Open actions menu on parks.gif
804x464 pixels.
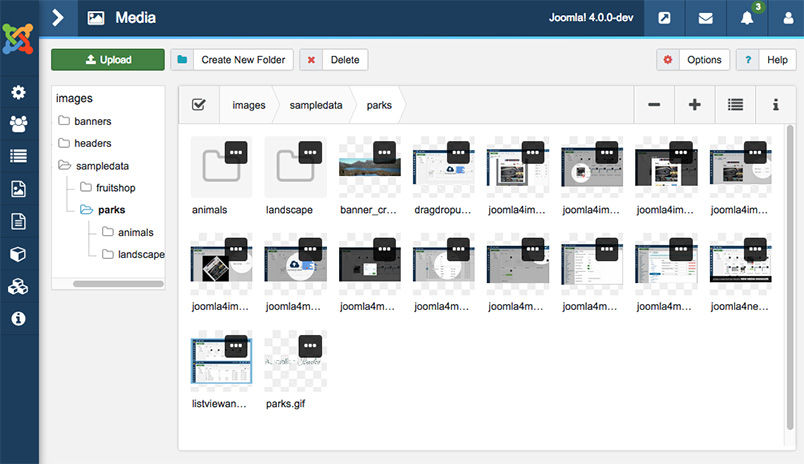310,345
